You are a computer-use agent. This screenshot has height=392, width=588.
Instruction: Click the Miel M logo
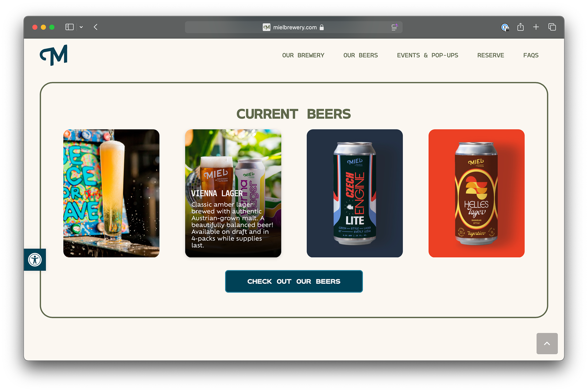54,55
